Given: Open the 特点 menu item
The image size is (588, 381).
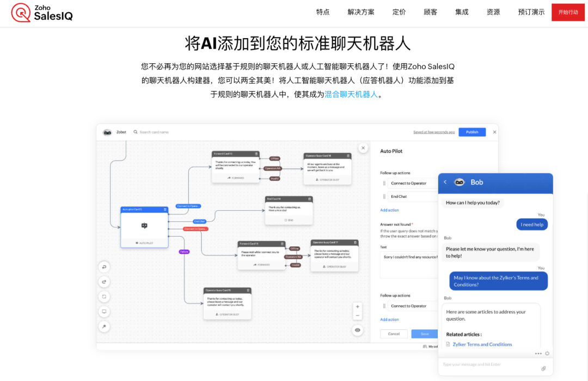Looking at the screenshot, I should (323, 12).
